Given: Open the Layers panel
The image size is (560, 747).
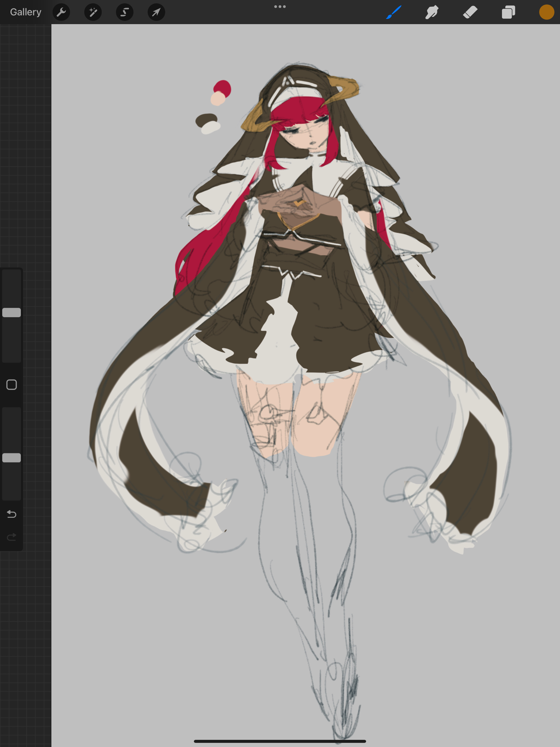Looking at the screenshot, I should [x=508, y=12].
